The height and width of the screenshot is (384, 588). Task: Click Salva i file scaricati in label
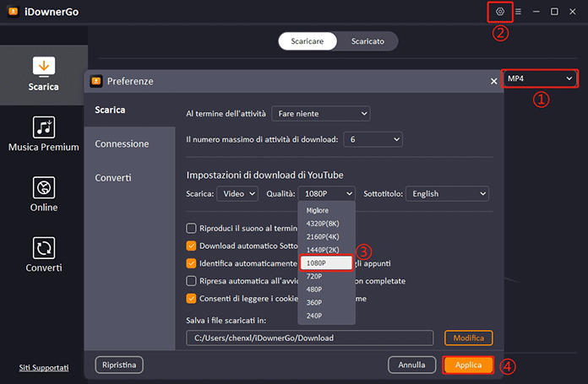[x=226, y=321]
